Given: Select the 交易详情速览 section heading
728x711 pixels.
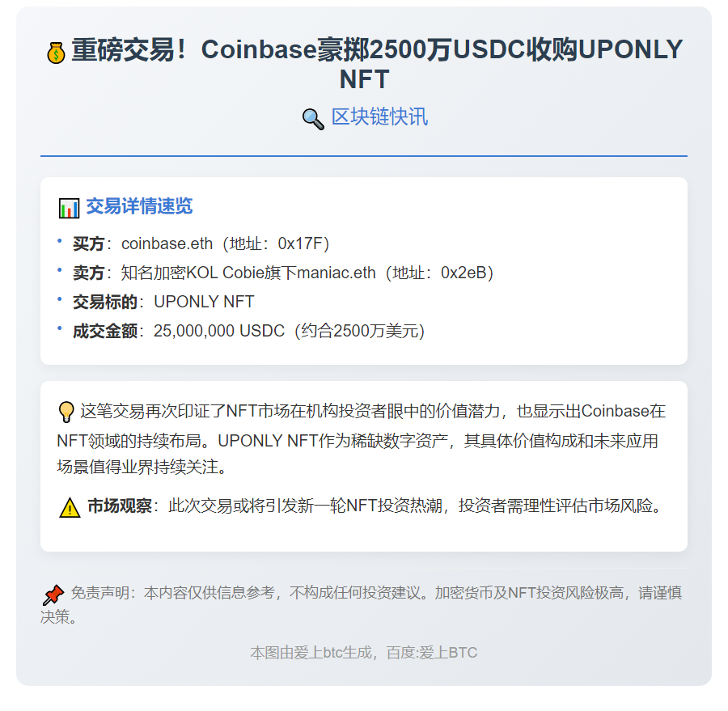Looking at the screenshot, I should tap(139, 206).
